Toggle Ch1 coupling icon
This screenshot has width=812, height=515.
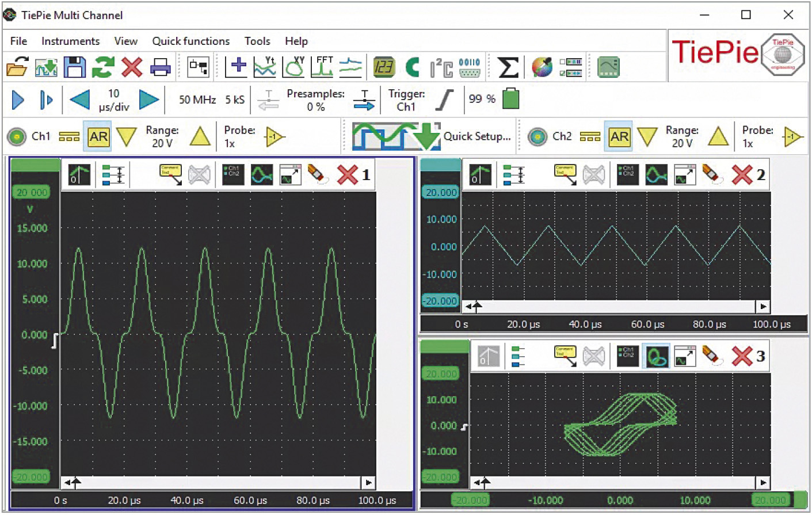tap(69, 137)
